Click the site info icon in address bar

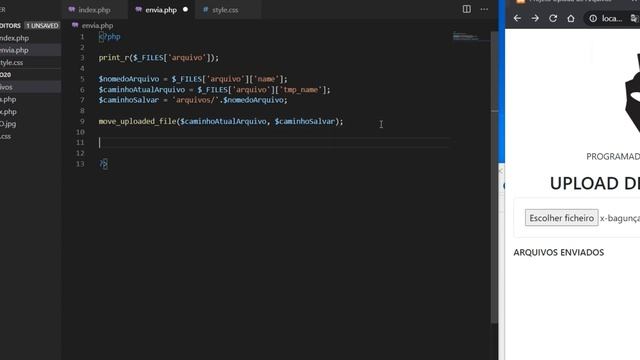click(593, 18)
